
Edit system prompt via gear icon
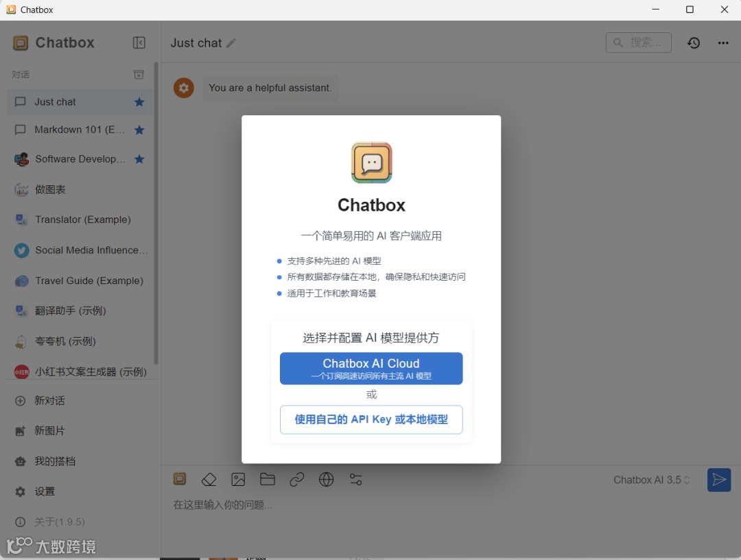click(183, 88)
